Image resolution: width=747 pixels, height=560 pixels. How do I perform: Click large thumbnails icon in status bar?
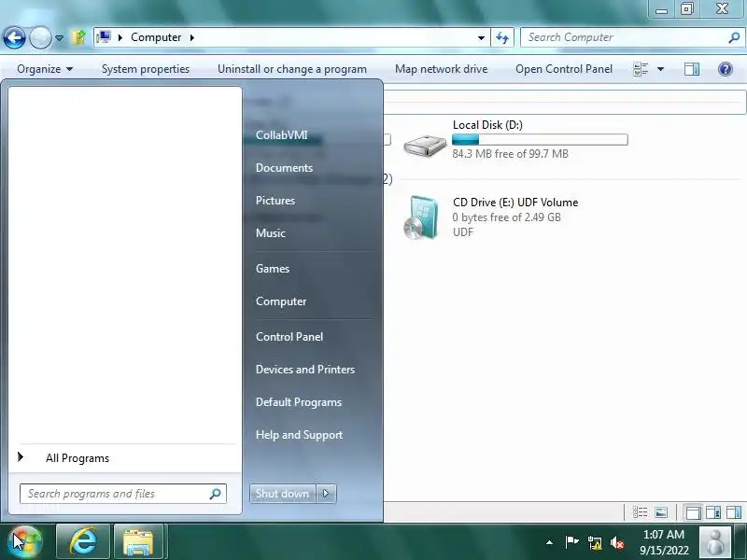[x=661, y=512]
